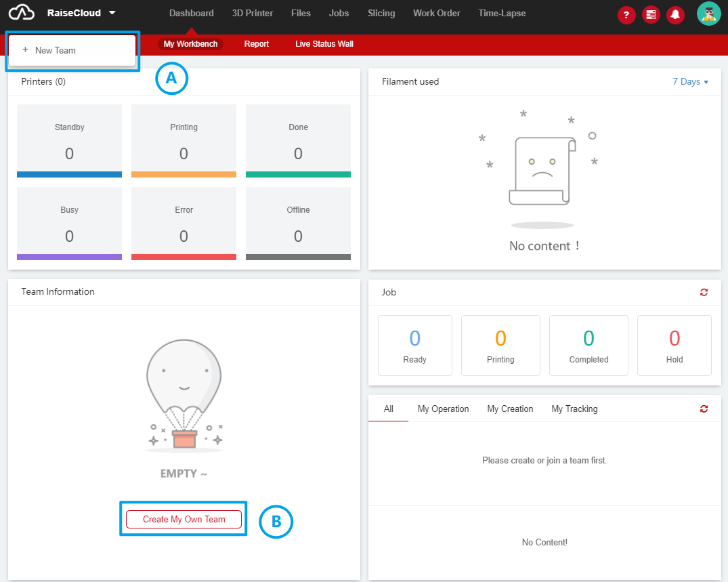Open the 7 Days filament range dropdown
Image resolution: width=728 pixels, height=582 pixels.
pyautogui.click(x=690, y=81)
